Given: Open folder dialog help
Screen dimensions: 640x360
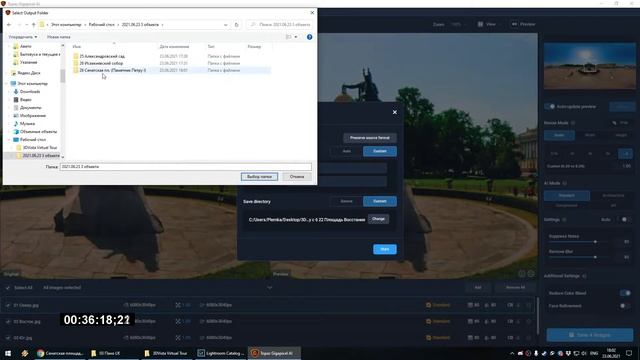Looking at the screenshot, I should click(x=309, y=37).
